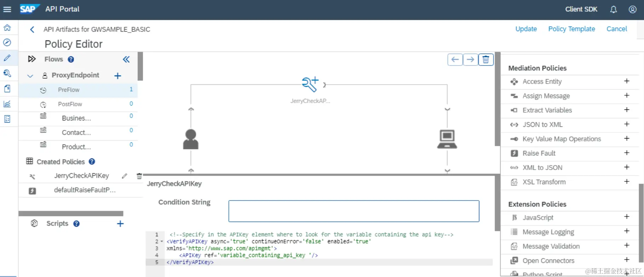The width and height of the screenshot is (644, 277).
Task: Click the Raise Fault policy label
Action: [x=539, y=153]
